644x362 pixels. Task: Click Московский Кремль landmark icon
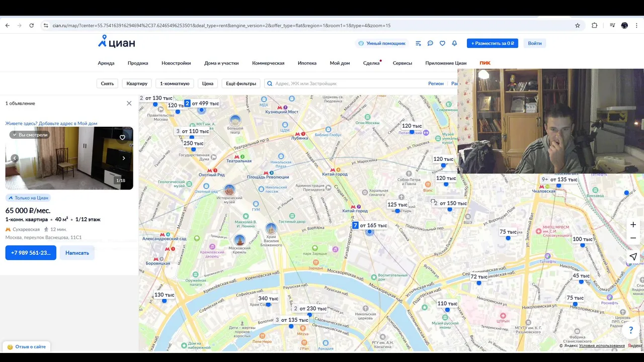240,240
